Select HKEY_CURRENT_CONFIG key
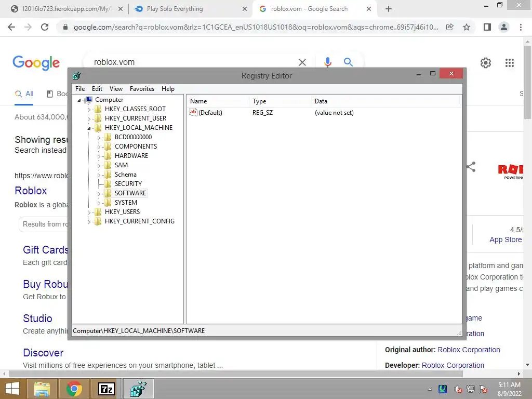 pyautogui.click(x=139, y=221)
